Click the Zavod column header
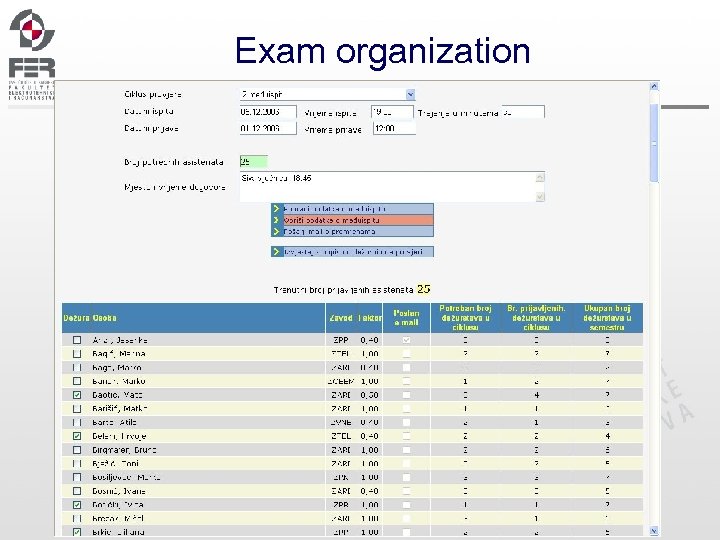The image size is (720, 540). 341,318
